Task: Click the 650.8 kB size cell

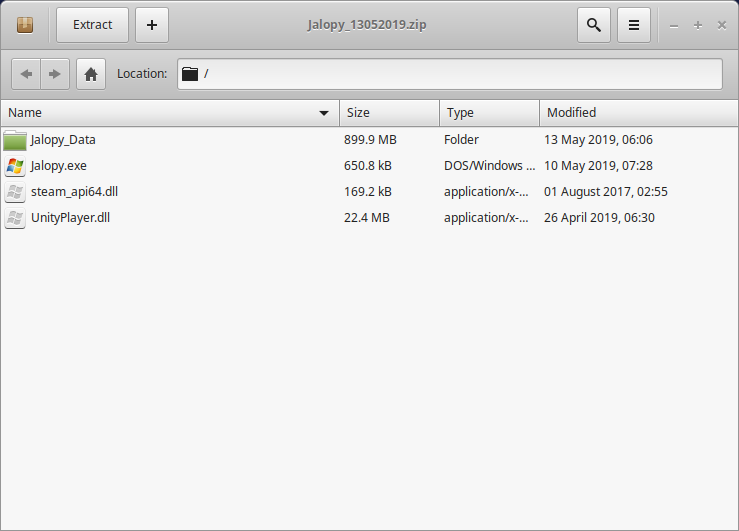Action: pyautogui.click(x=368, y=166)
